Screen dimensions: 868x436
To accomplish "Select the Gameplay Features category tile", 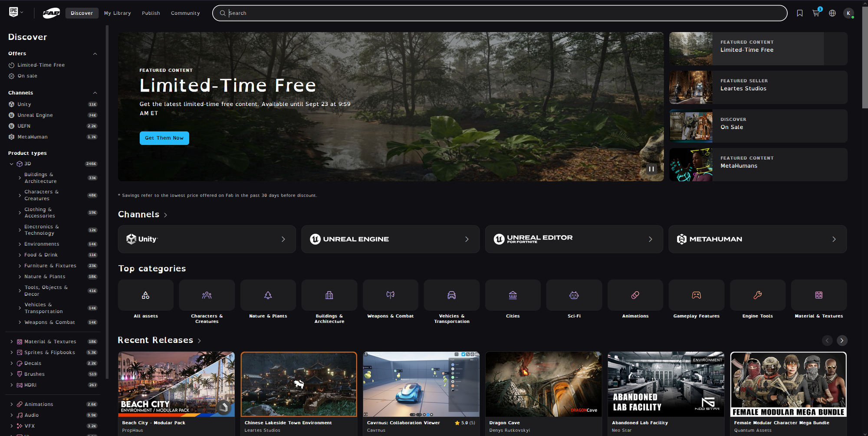I will 697,295.
